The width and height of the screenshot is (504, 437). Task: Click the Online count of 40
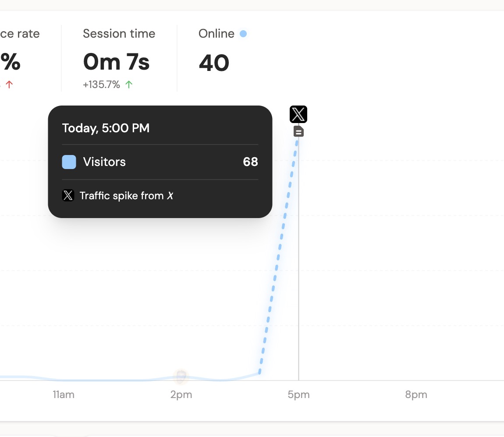[x=214, y=63]
